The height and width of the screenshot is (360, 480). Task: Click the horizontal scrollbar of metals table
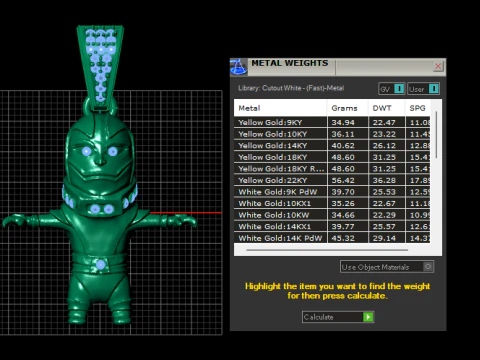coord(327,250)
